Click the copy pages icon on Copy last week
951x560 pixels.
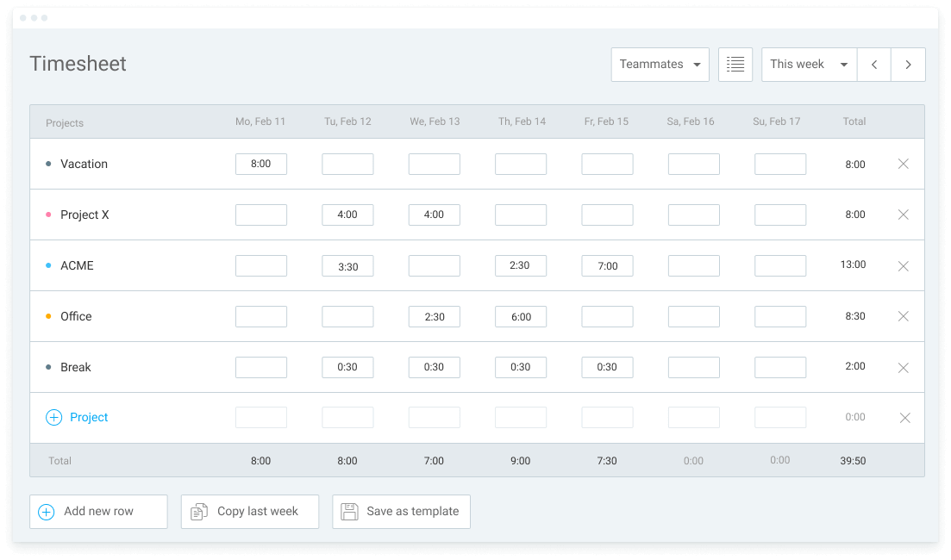[x=197, y=511]
